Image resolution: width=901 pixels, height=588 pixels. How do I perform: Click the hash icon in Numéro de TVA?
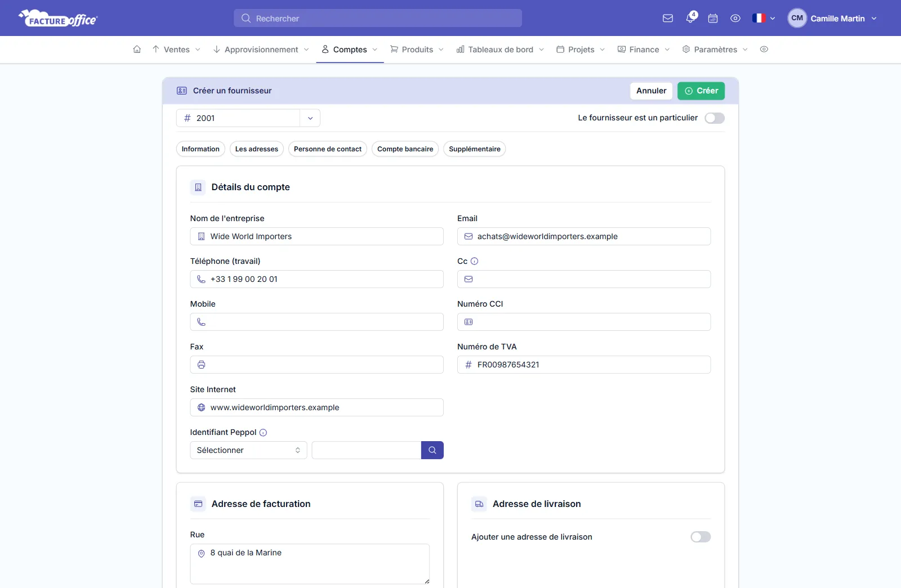(469, 365)
